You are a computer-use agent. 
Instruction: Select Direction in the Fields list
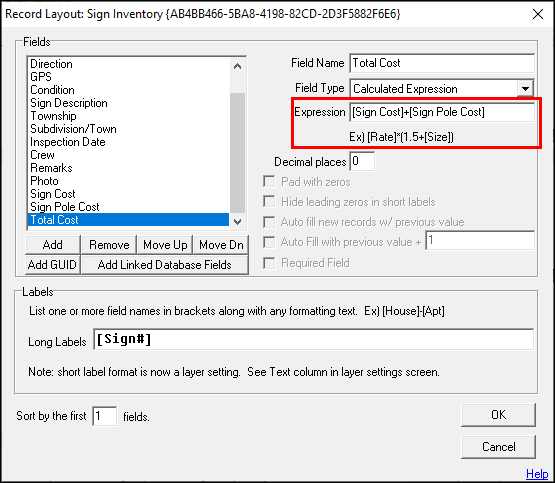tap(128, 64)
